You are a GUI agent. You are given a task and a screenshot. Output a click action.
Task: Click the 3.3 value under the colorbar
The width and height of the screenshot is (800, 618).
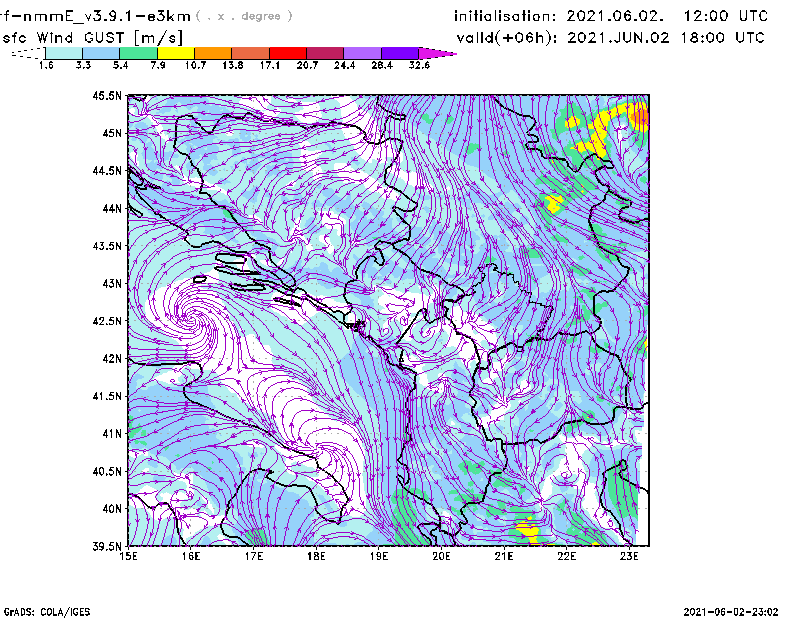tap(83, 65)
